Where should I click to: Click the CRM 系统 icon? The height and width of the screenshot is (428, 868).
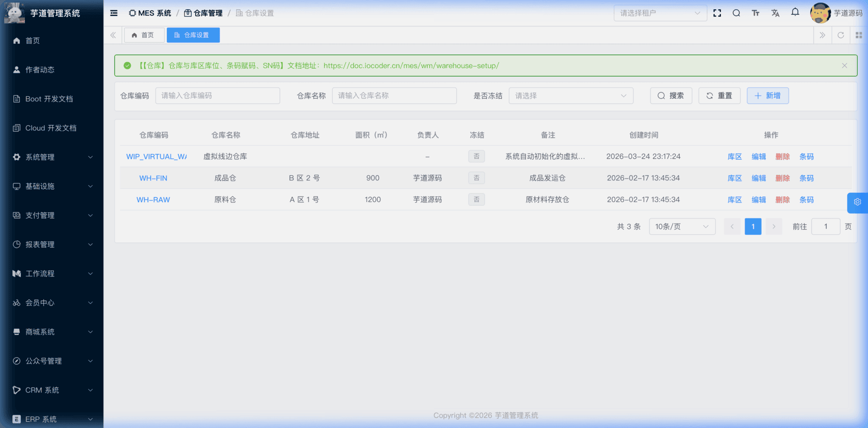(x=17, y=390)
